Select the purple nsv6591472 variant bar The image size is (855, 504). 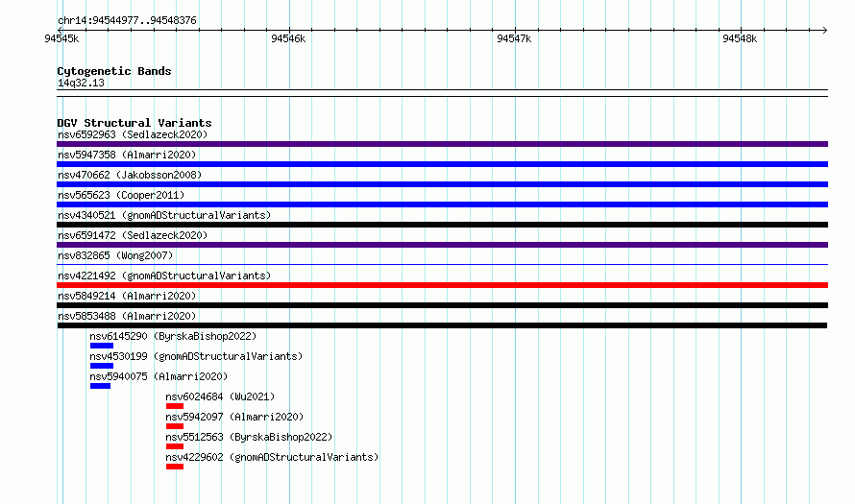[442, 245]
